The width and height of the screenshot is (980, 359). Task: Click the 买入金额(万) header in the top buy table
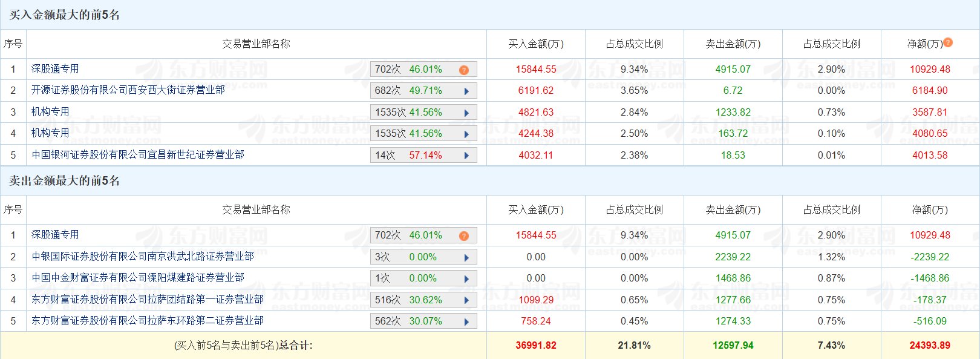[535, 44]
